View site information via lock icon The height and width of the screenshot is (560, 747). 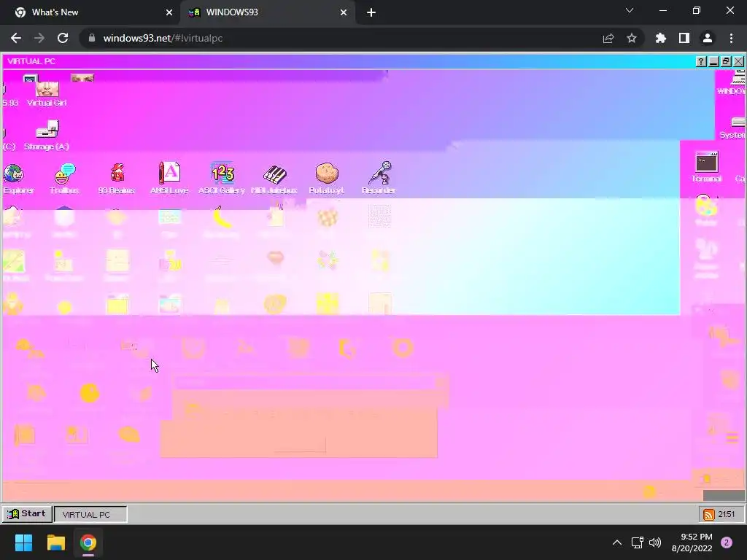(x=92, y=38)
